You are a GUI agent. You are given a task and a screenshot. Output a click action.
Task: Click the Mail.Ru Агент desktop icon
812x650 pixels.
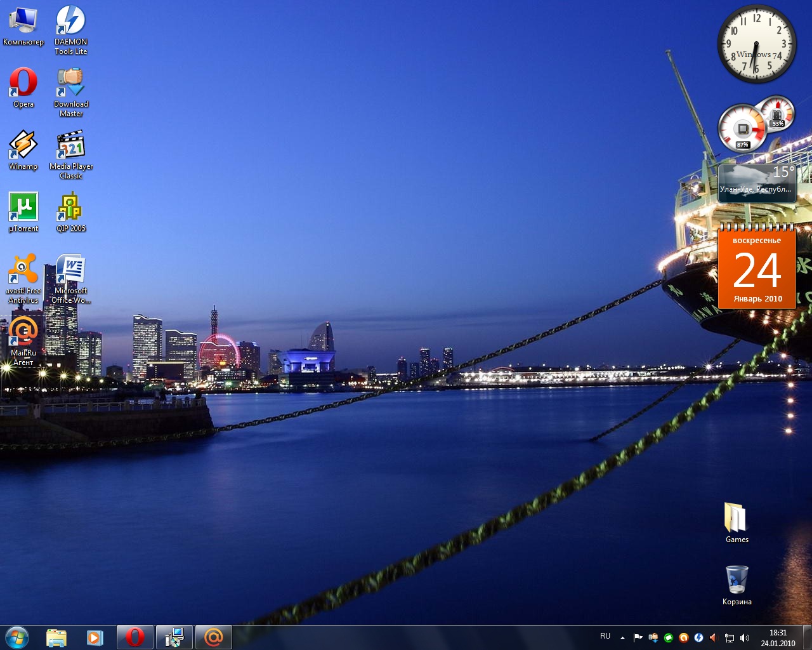click(23, 331)
